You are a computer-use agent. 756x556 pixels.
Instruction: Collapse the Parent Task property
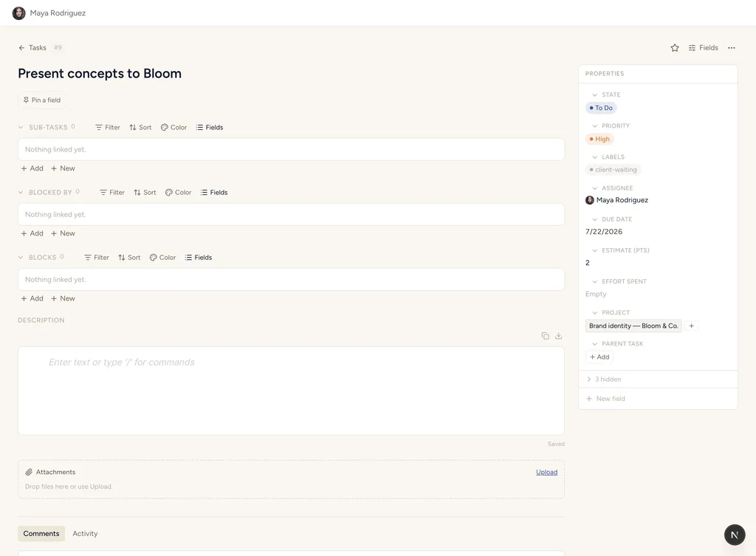click(594, 344)
